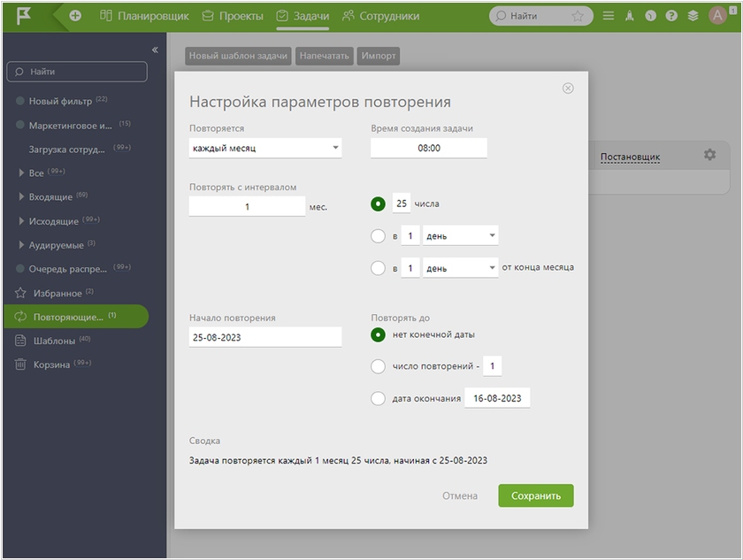This screenshot has height=560, width=743.
Task: Click the gear icon in table header
Action: click(x=709, y=155)
